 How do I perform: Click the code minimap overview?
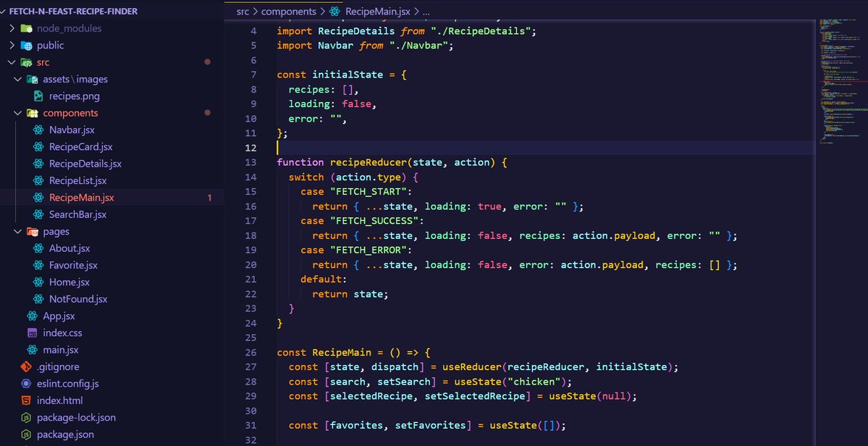coord(843,80)
